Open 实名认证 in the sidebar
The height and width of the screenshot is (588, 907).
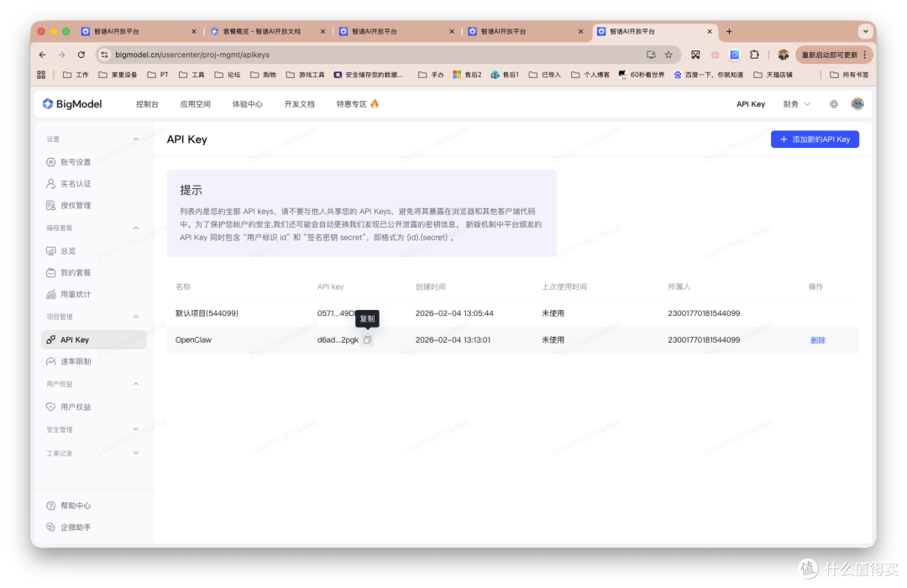point(68,183)
